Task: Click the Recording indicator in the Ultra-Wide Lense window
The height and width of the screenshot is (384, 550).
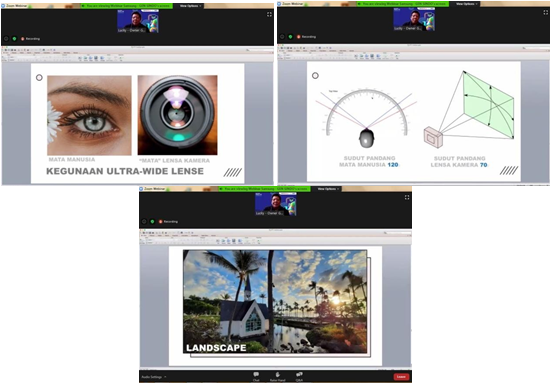Action: click(x=31, y=39)
